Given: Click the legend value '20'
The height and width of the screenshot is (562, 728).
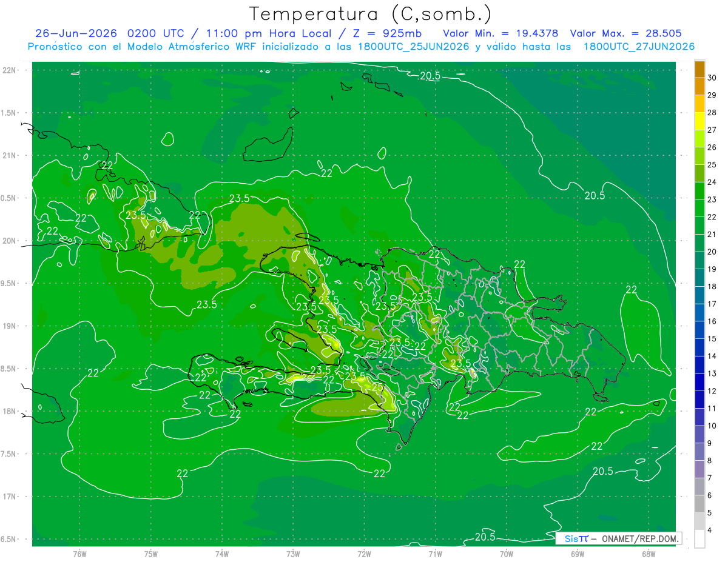Looking at the screenshot, I should tap(712, 252).
